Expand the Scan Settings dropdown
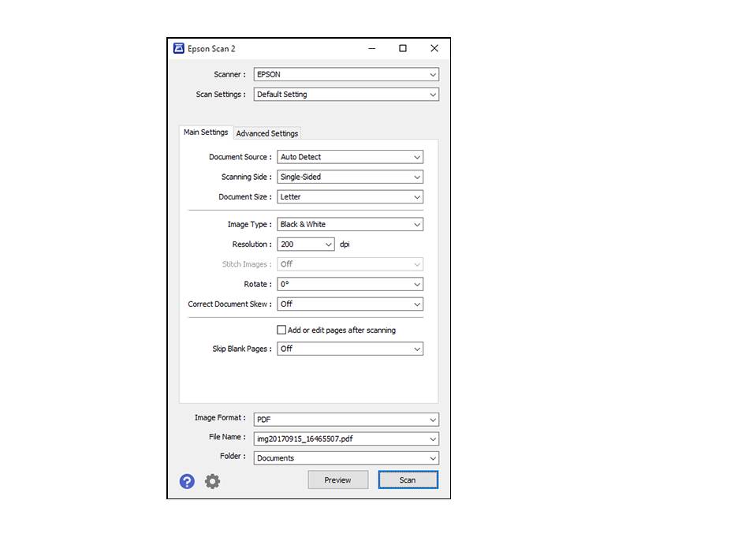 coord(346,95)
